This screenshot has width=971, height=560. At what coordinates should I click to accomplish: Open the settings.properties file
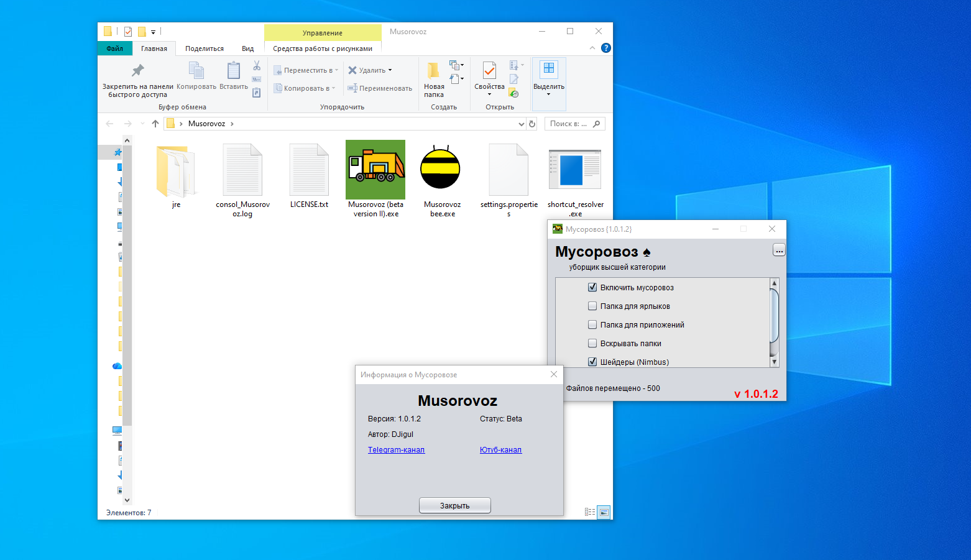click(x=509, y=169)
